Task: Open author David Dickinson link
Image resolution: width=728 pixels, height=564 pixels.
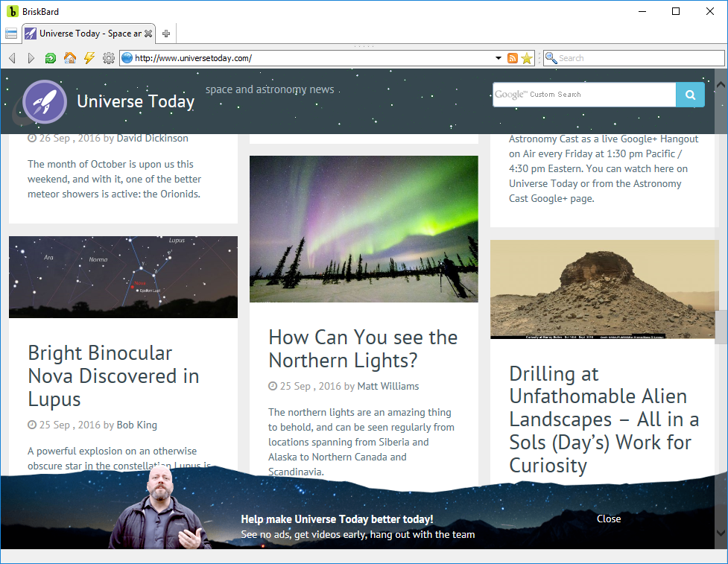Action: point(152,139)
